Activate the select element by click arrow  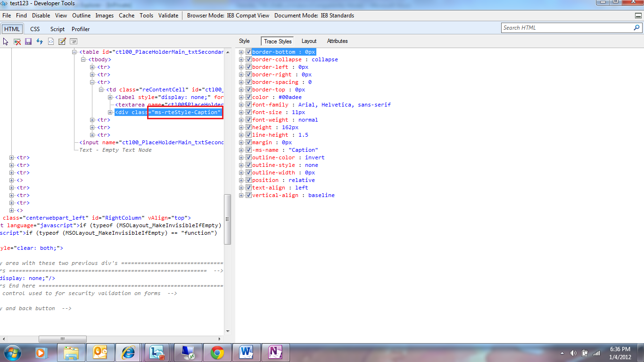[x=6, y=41]
